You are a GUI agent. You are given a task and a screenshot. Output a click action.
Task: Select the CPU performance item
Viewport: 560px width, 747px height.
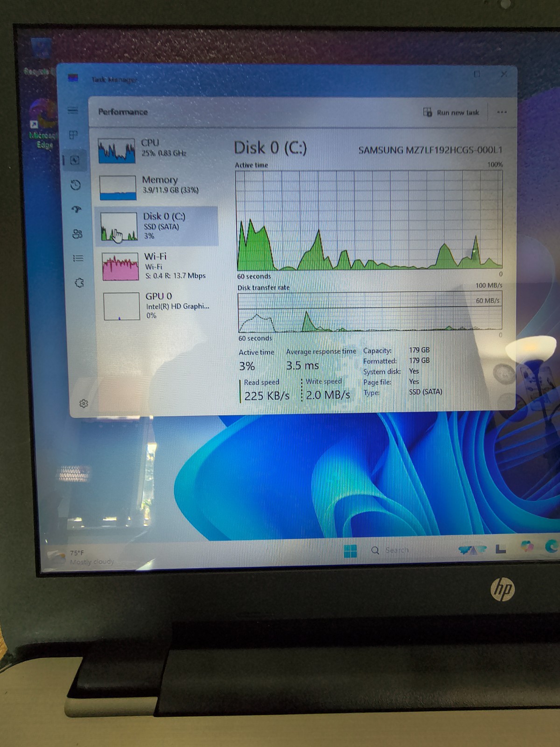pyautogui.click(x=156, y=150)
